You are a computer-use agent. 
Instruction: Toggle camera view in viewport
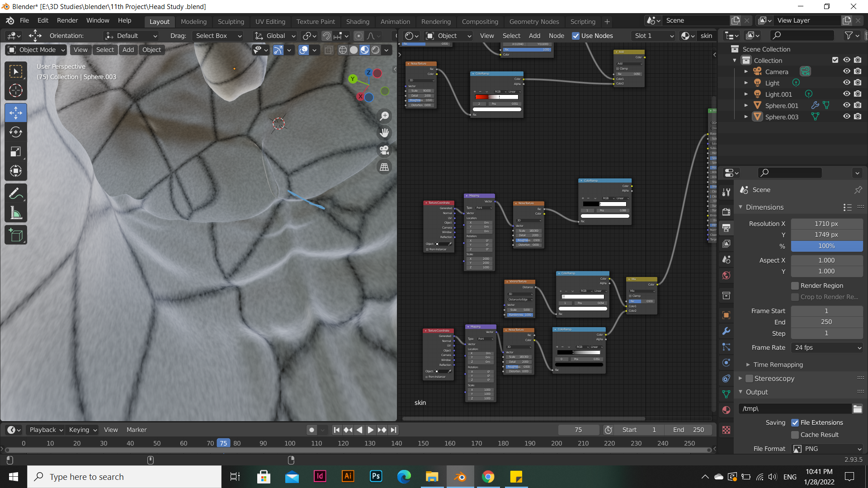[x=384, y=150]
